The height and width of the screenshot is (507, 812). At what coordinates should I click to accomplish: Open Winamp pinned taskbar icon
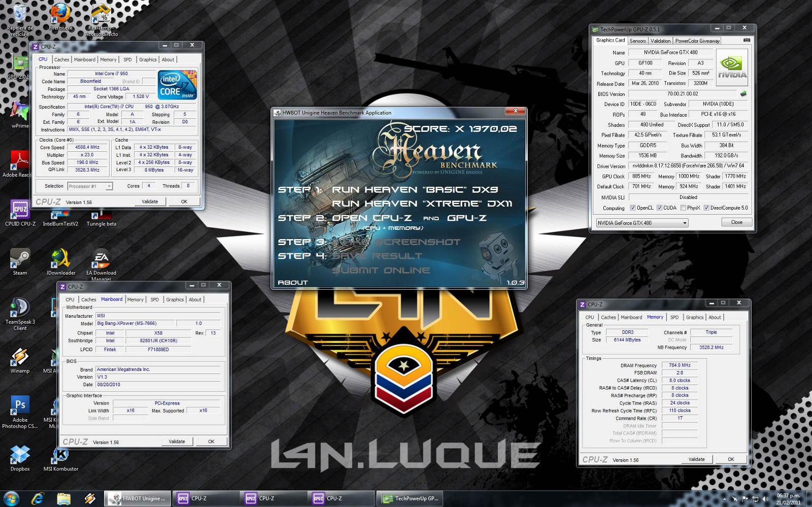[90, 498]
